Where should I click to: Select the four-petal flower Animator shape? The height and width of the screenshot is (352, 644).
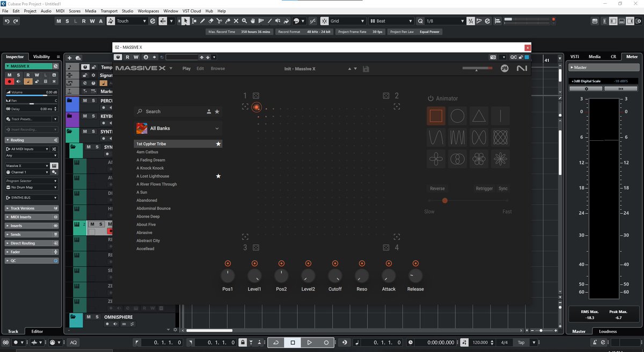(436, 159)
